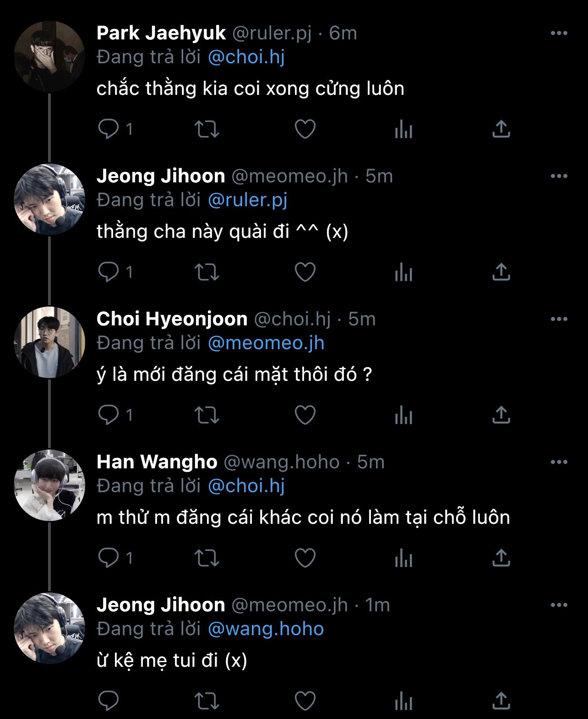This screenshot has height=719, width=588.
Task: Open Han Wangho's profile picture
Action: coord(49,486)
